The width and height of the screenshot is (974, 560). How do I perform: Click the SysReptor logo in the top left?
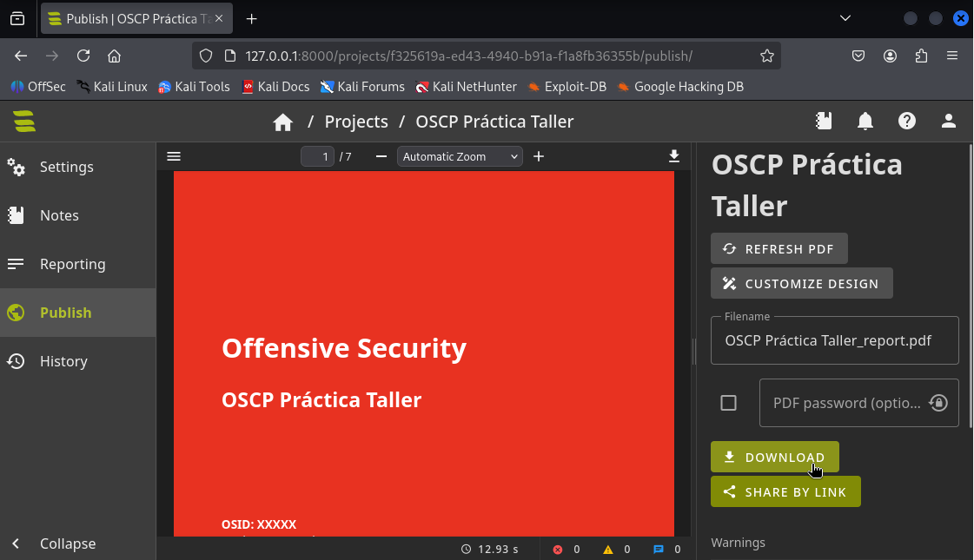pyautogui.click(x=24, y=121)
